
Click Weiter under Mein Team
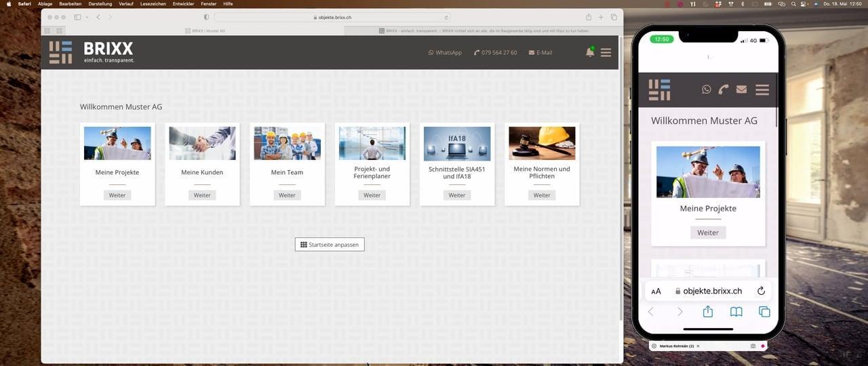(287, 195)
